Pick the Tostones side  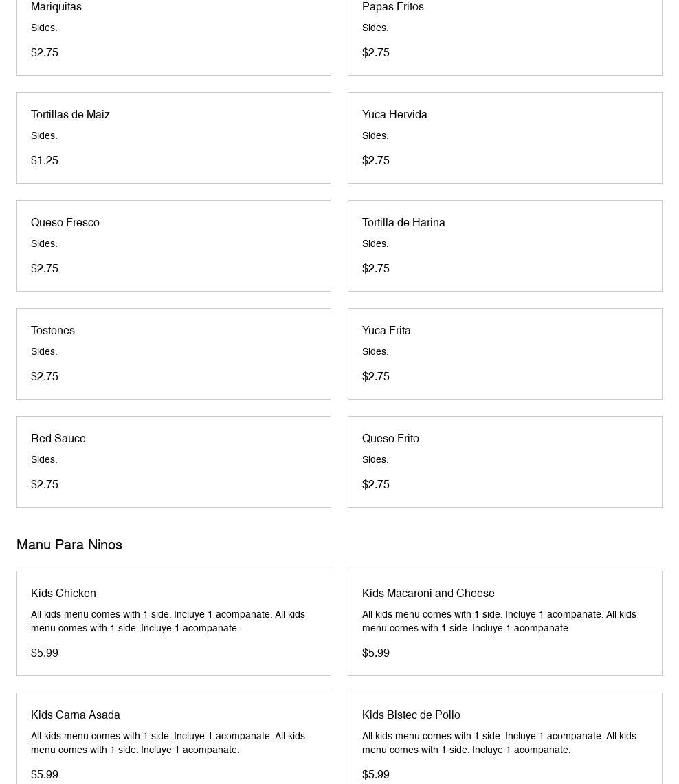(173, 353)
